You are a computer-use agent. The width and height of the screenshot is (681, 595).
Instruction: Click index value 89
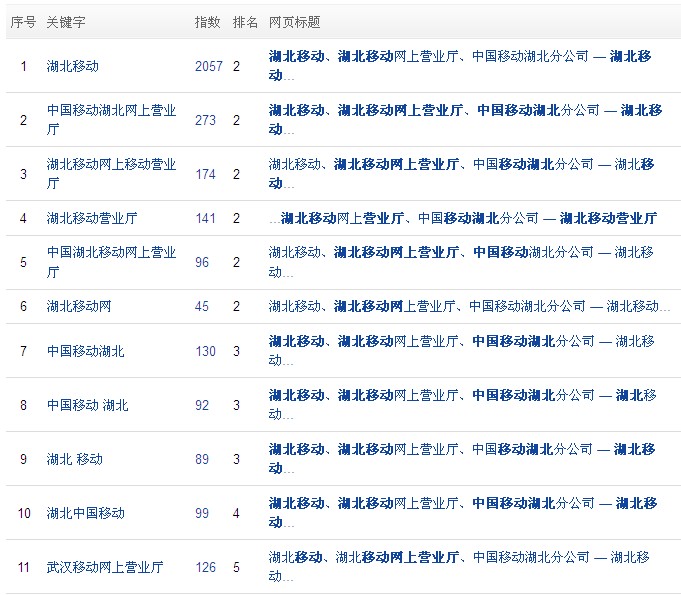coord(202,459)
